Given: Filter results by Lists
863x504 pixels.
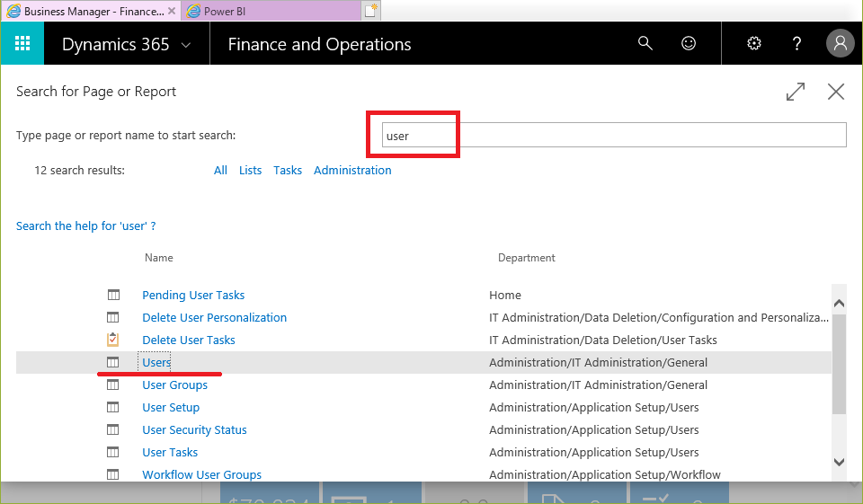Looking at the screenshot, I should pyautogui.click(x=251, y=171).
